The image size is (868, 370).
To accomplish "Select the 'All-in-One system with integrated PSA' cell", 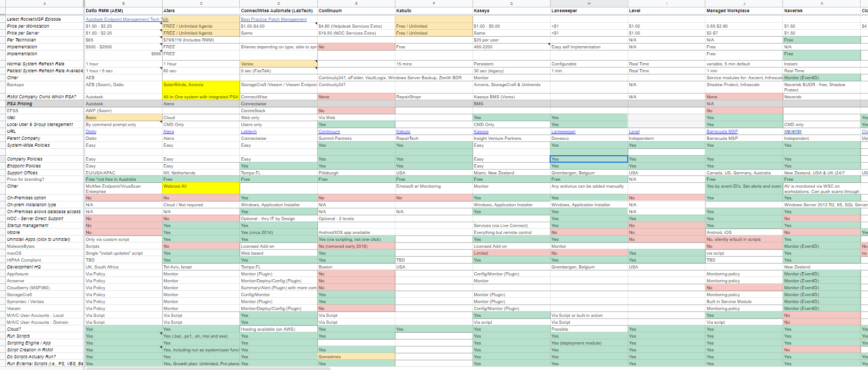I will [x=201, y=97].
